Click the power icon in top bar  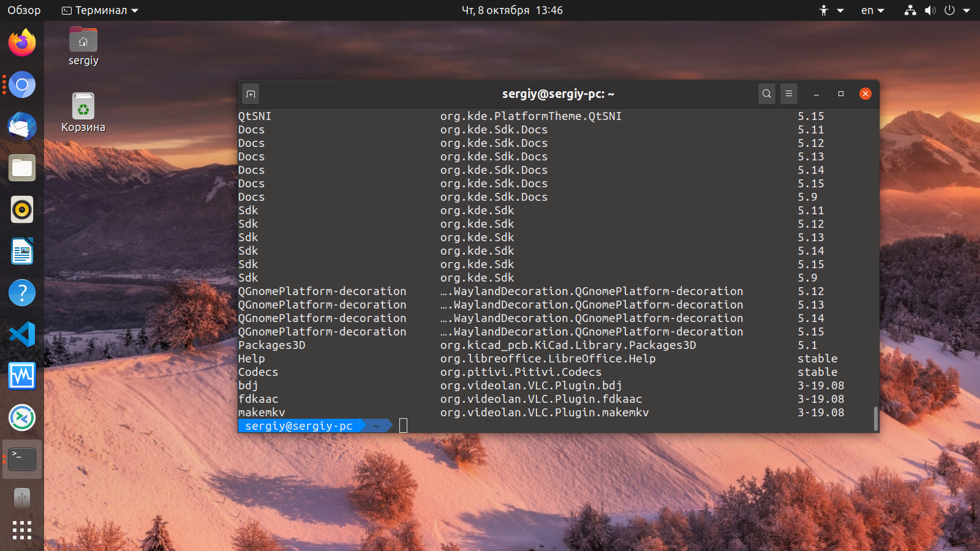pos(949,10)
